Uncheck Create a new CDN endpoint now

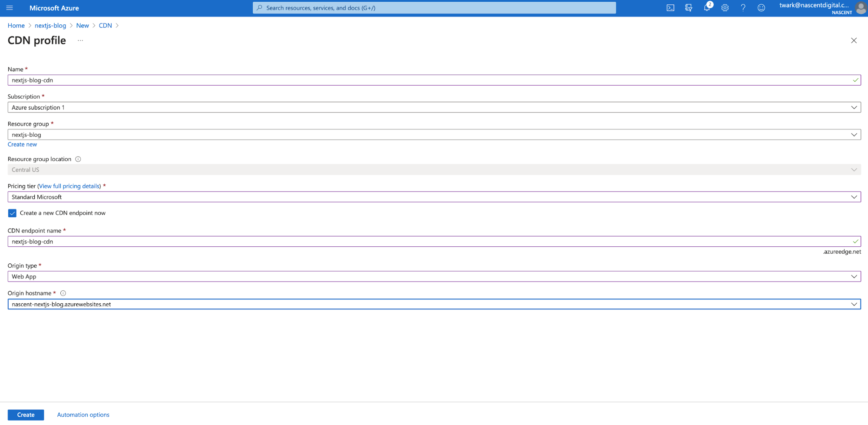click(x=12, y=213)
